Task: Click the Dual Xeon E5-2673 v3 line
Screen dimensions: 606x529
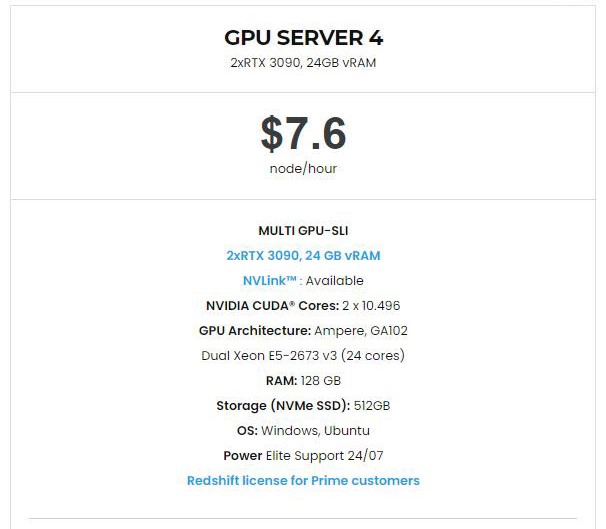Action: [303, 356]
